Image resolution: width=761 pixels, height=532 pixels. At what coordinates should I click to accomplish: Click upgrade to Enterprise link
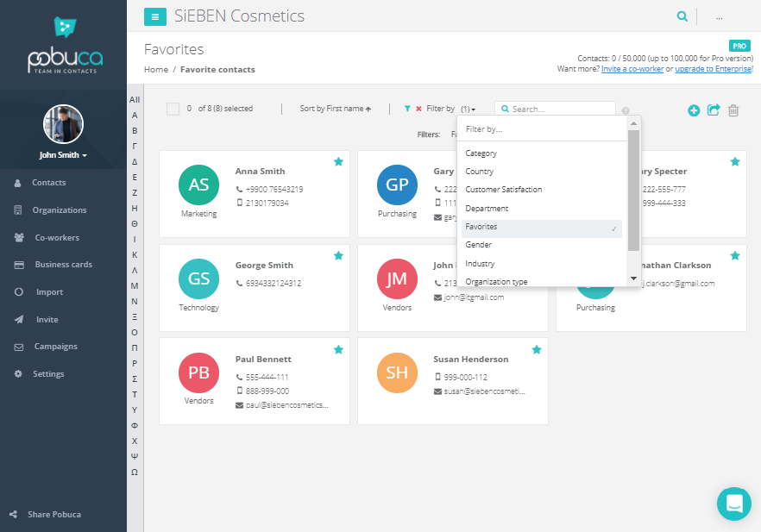coord(714,69)
